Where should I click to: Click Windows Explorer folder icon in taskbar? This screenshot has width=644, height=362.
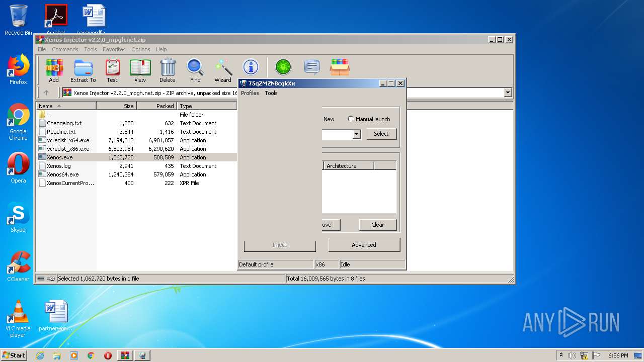coord(57,355)
